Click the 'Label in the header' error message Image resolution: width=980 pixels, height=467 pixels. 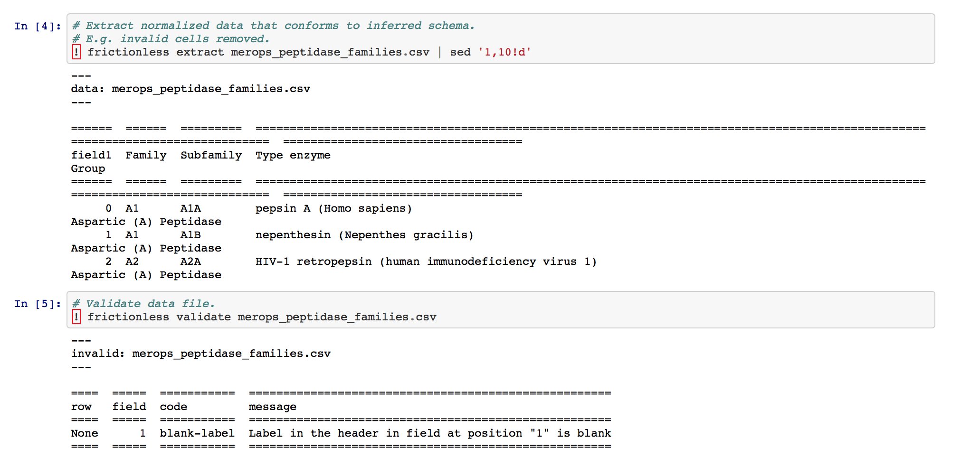point(314,433)
